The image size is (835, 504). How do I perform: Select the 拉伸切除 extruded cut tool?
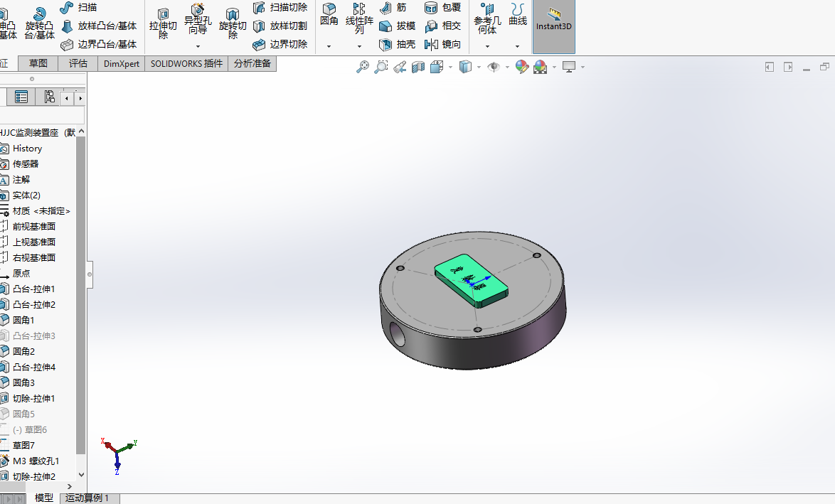pyautogui.click(x=163, y=23)
